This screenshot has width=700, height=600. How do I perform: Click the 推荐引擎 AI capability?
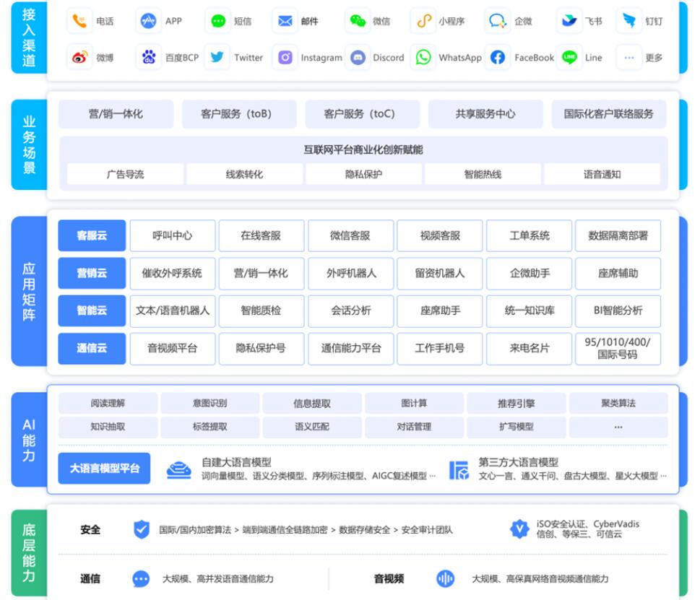(517, 404)
